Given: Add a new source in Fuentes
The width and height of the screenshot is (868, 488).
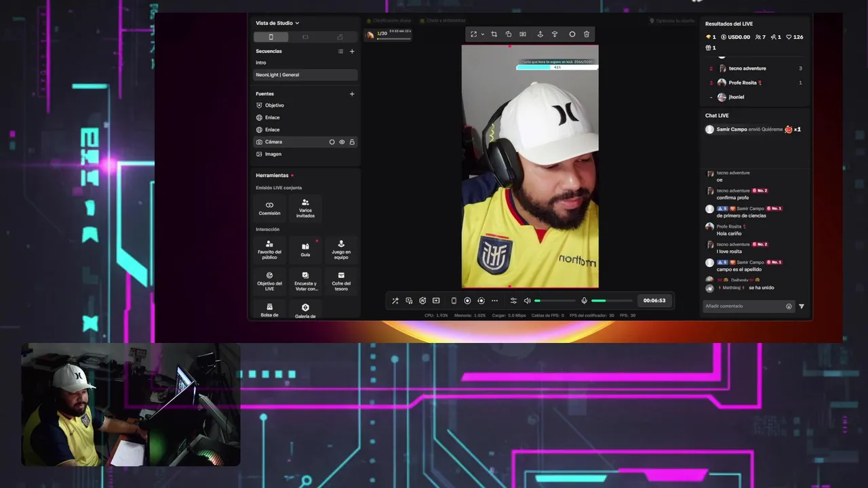Looking at the screenshot, I should click(352, 94).
